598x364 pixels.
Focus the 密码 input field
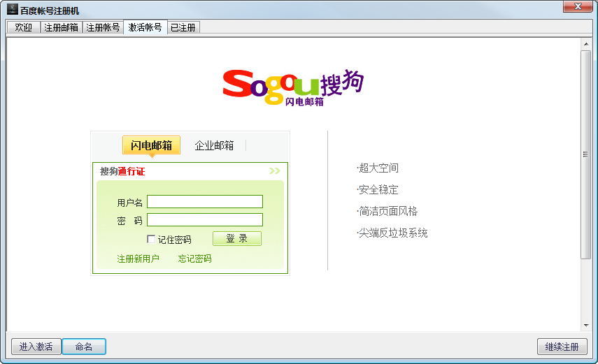click(205, 220)
